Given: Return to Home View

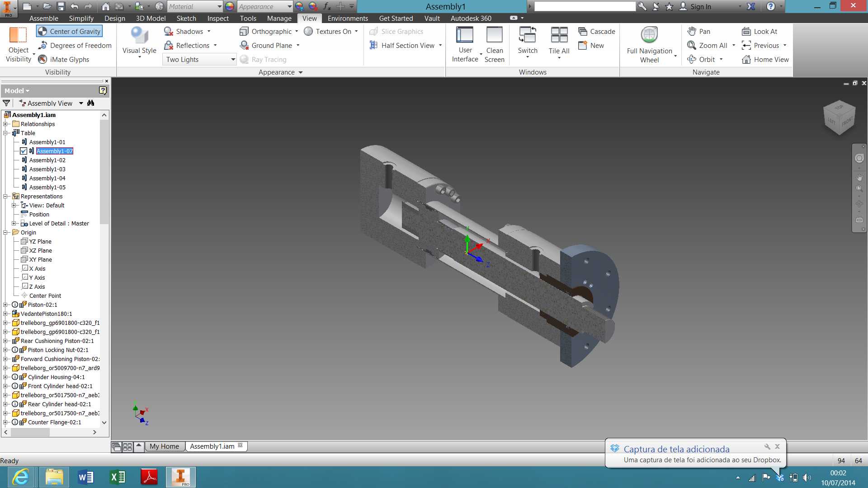Looking at the screenshot, I should click(x=765, y=59).
